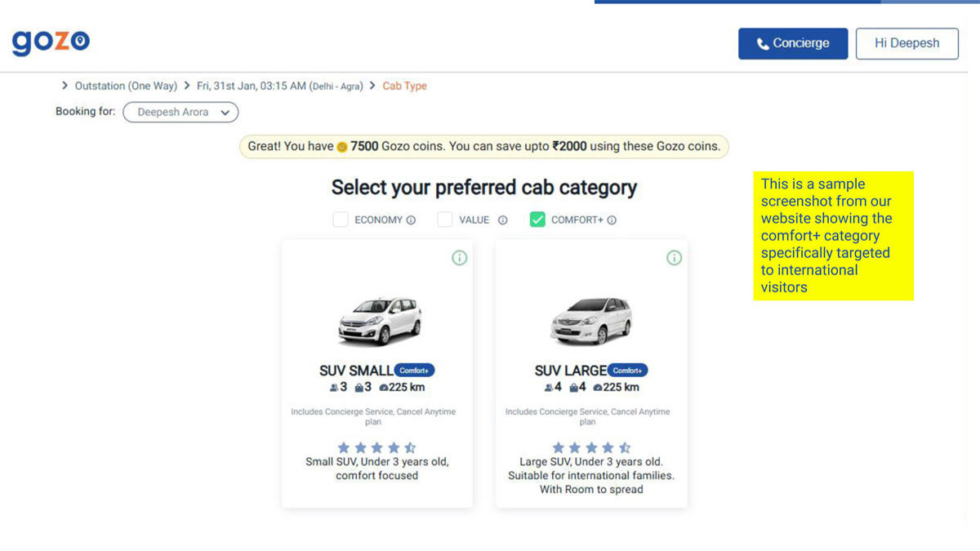980x551 pixels.
Task: Click the Gozo logo
Action: pyautogui.click(x=51, y=41)
